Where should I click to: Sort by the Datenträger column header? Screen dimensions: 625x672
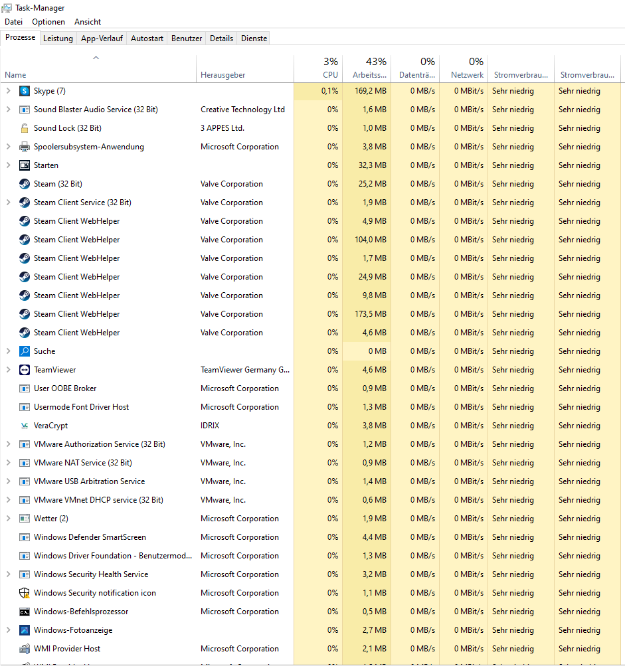415,69
